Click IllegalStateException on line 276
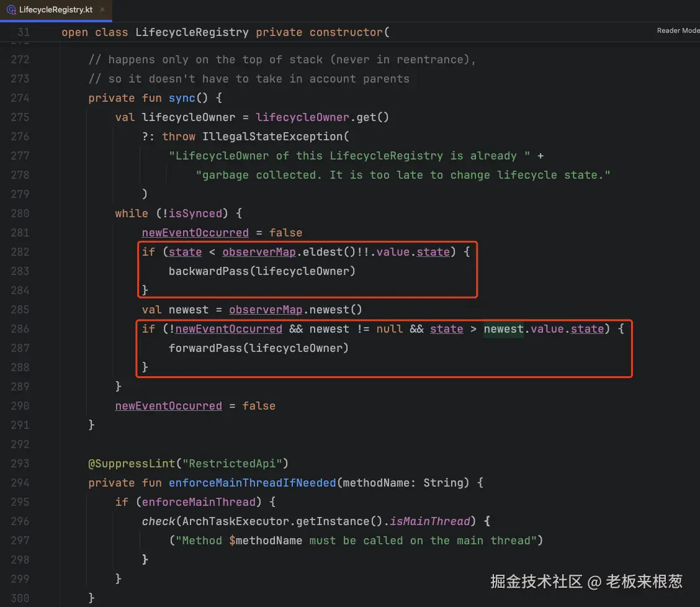The width and height of the screenshot is (700, 607). 272,136
